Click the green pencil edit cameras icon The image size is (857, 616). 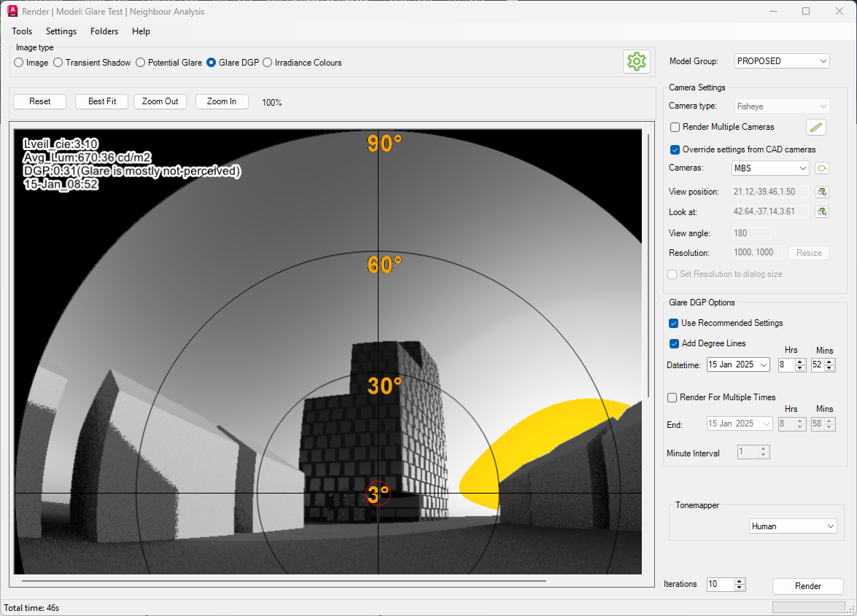(x=815, y=128)
